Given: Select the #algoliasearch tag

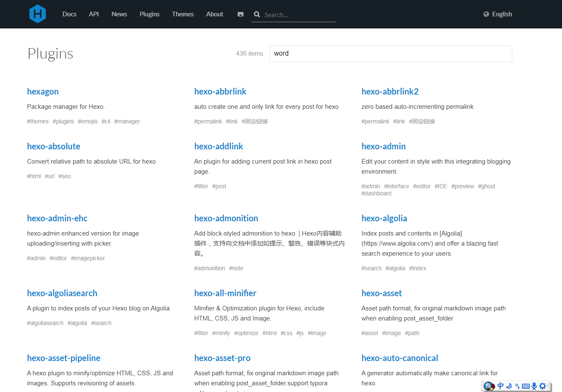Looking at the screenshot, I should pos(46,323).
